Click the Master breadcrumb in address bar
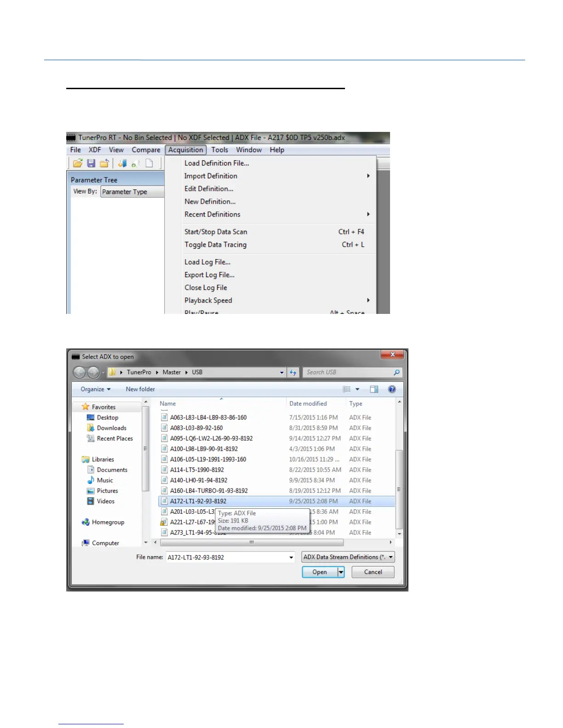This screenshot has width=563, height=728. pyautogui.click(x=172, y=372)
